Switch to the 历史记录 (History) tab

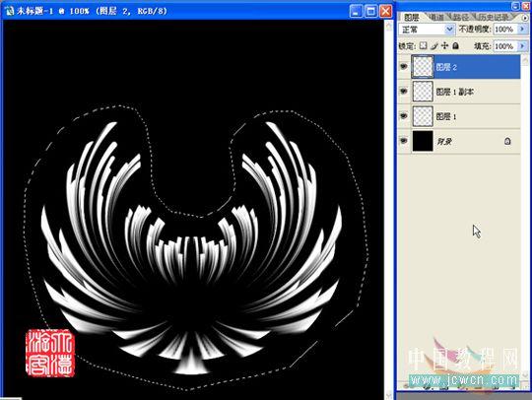coord(494,17)
